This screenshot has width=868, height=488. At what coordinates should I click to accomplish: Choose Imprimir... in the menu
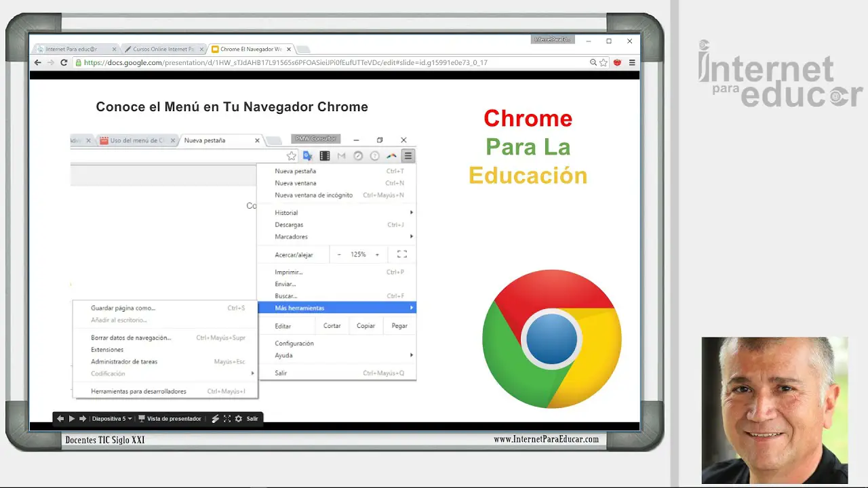coord(336,272)
